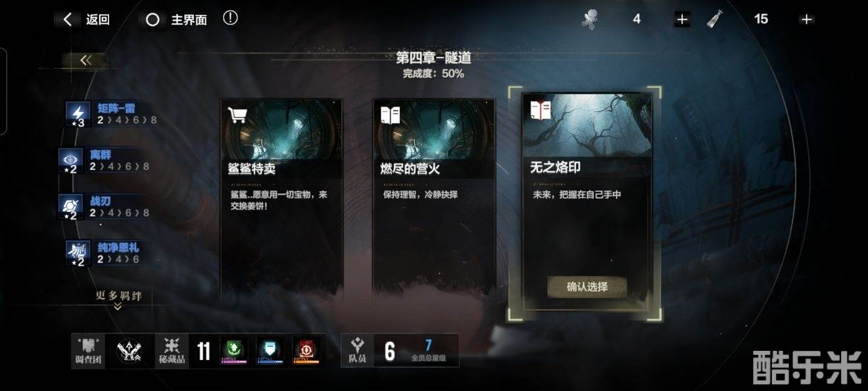Open the 队员 team members tab

[358, 351]
